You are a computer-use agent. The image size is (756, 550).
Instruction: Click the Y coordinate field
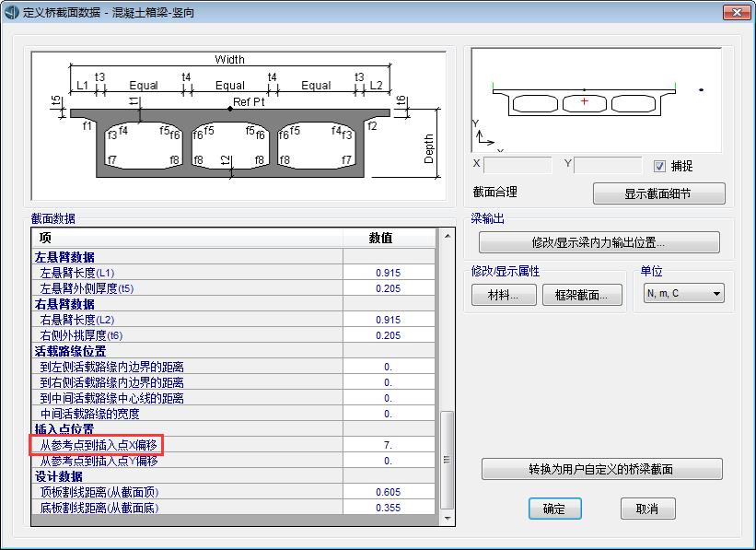(x=608, y=166)
